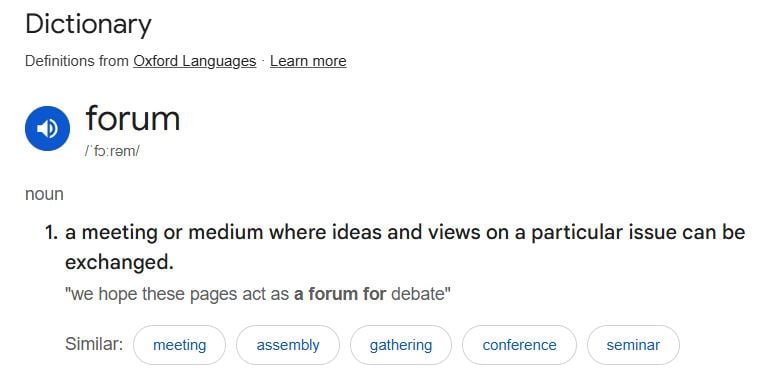
Task: Click the word 'exchanged.' in the definition
Action: coord(119,263)
